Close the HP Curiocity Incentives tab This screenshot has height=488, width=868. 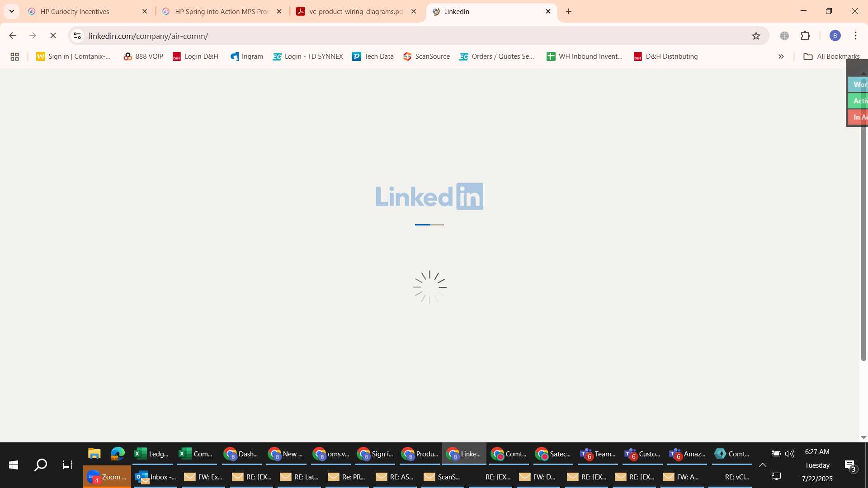(145, 12)
